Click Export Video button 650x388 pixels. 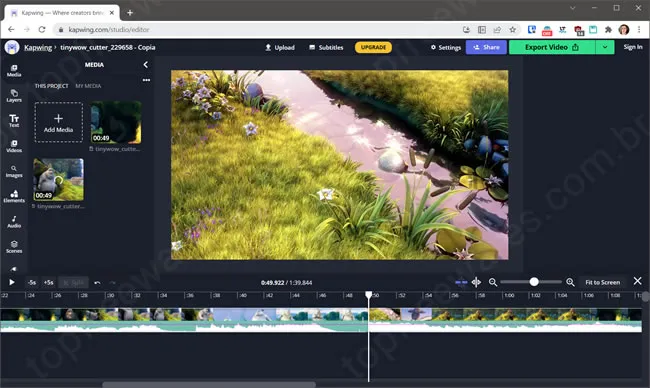click(x=552, y=47)
